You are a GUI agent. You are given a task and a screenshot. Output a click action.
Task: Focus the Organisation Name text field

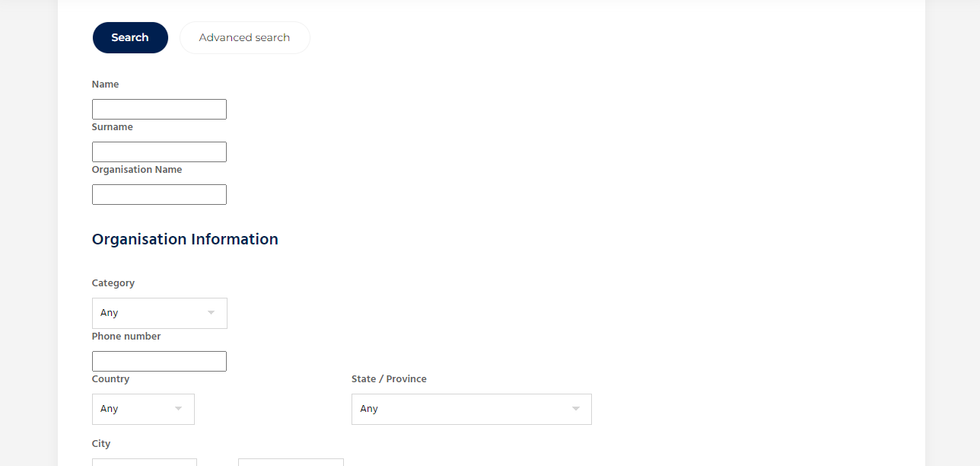click(159, 194)
